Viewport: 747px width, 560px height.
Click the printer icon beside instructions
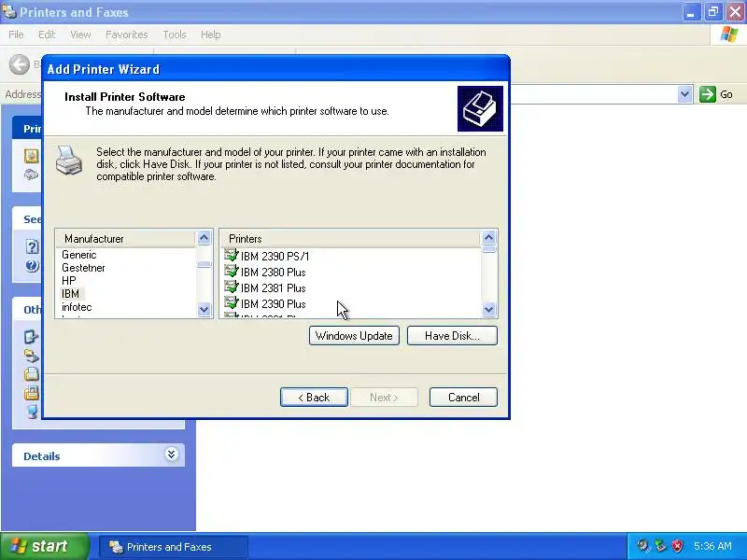69,161
